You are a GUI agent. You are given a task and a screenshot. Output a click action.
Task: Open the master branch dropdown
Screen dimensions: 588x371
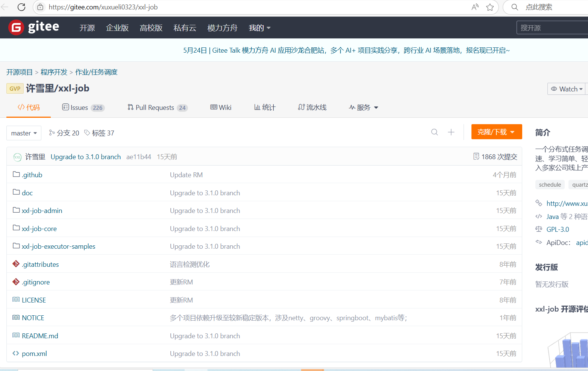tap(24, 133)
